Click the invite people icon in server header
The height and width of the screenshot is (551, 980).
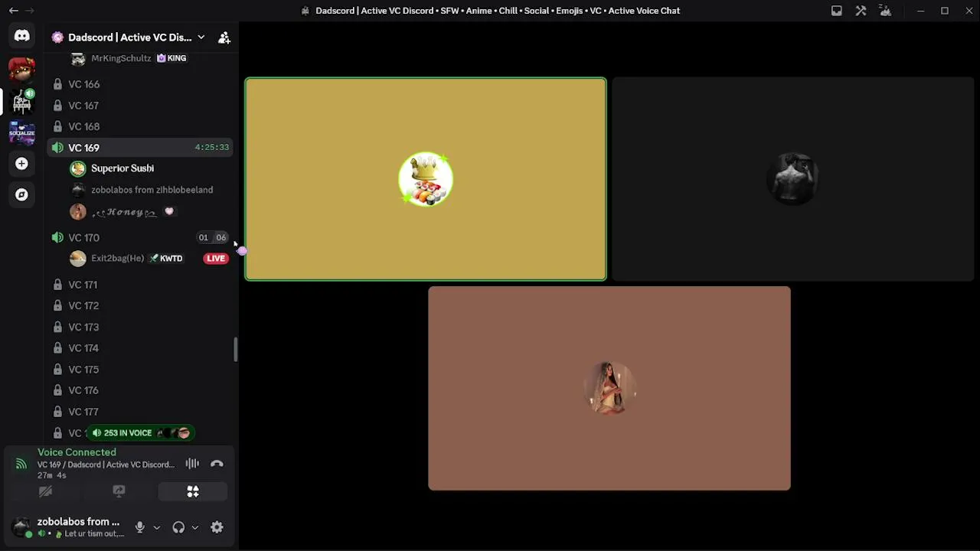(224, 37)
